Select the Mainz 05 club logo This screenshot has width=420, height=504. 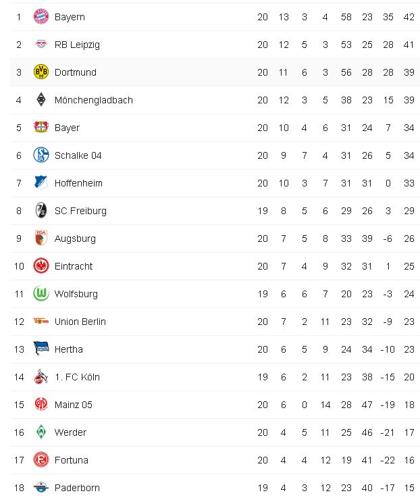click(x=41, y=405)
